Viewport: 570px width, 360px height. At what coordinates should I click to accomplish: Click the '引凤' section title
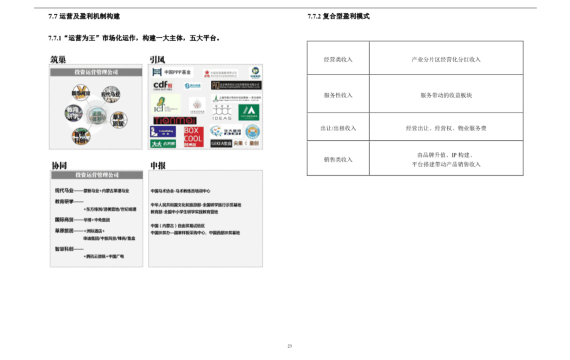coord(157,60)
